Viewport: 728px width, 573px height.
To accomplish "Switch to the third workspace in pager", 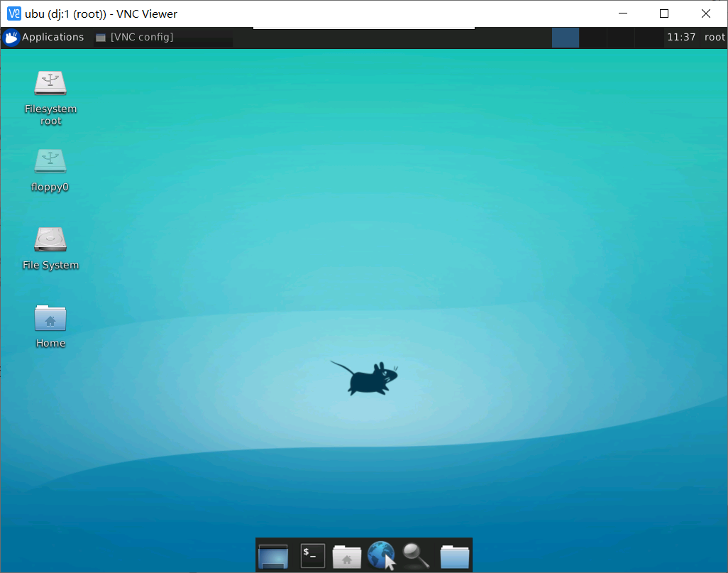I will click(621, 37).
